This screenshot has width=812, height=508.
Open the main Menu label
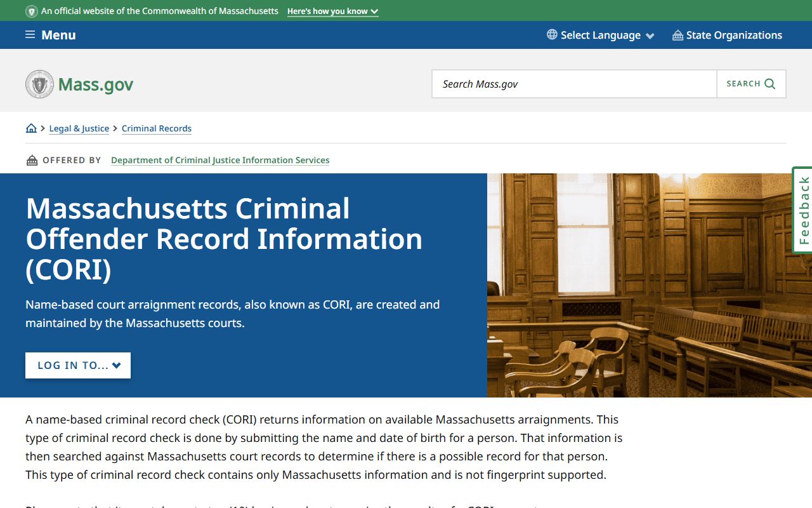point(58,35)
